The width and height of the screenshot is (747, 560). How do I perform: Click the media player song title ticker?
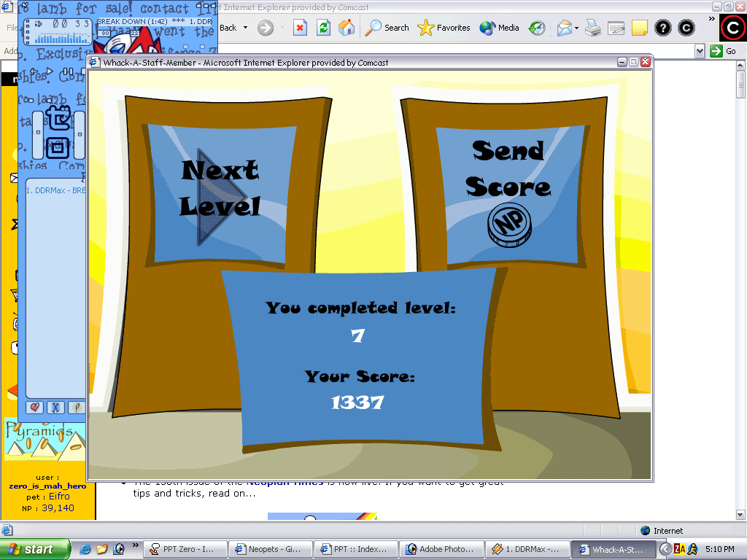pyautogui.click(x=155, y=21)
